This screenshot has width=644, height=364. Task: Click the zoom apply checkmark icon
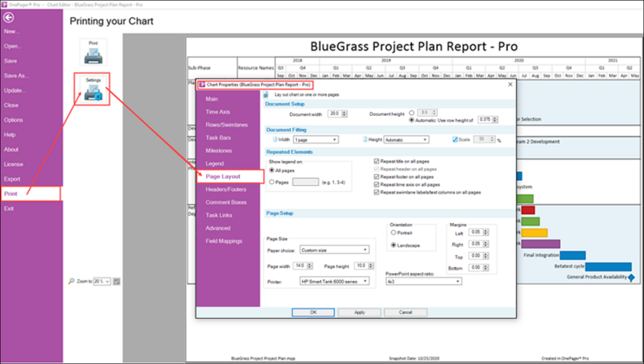117,281
